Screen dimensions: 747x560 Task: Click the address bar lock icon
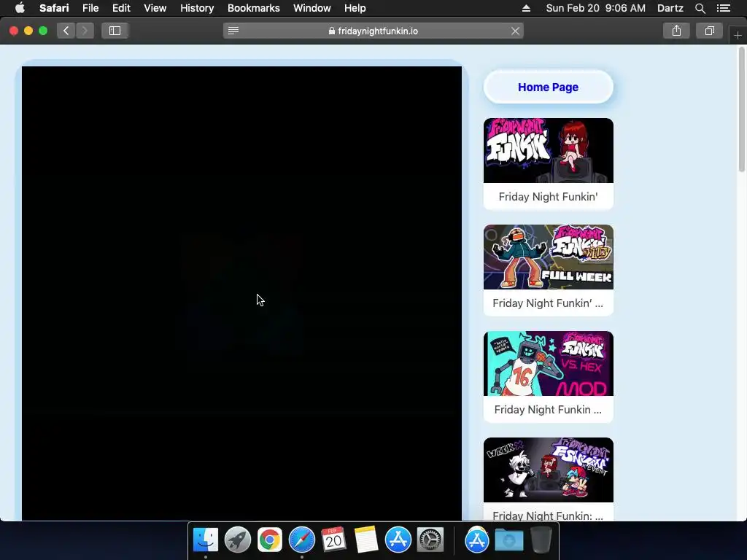coord(332,31)
